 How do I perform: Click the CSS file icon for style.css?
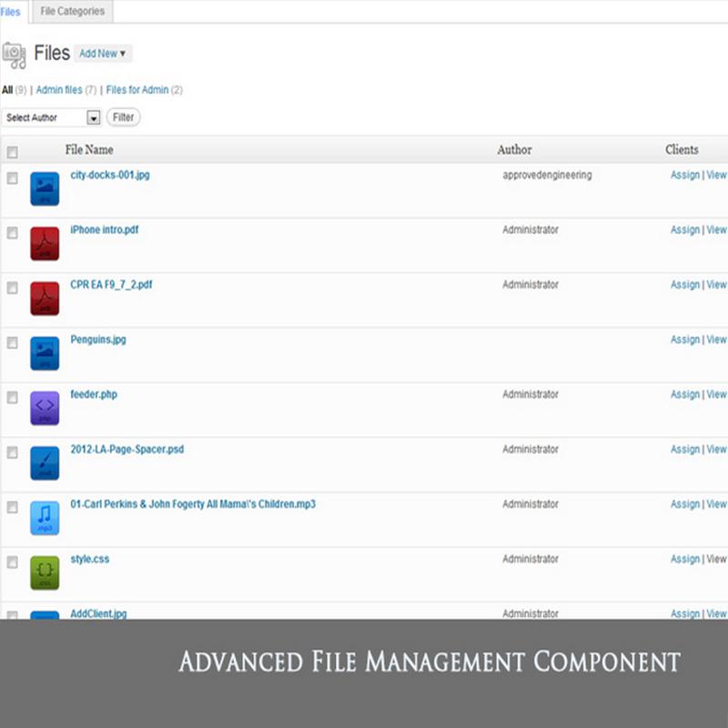point(45,572)
